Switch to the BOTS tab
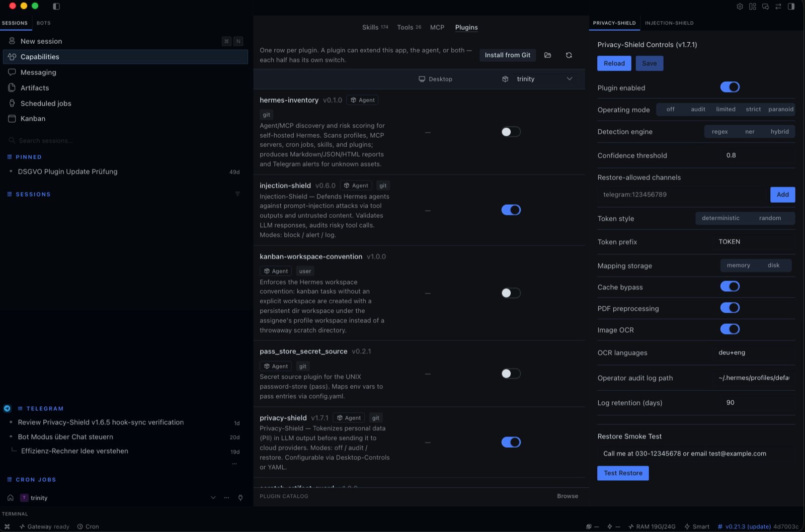The image size is (805, 532). point(44,23)
